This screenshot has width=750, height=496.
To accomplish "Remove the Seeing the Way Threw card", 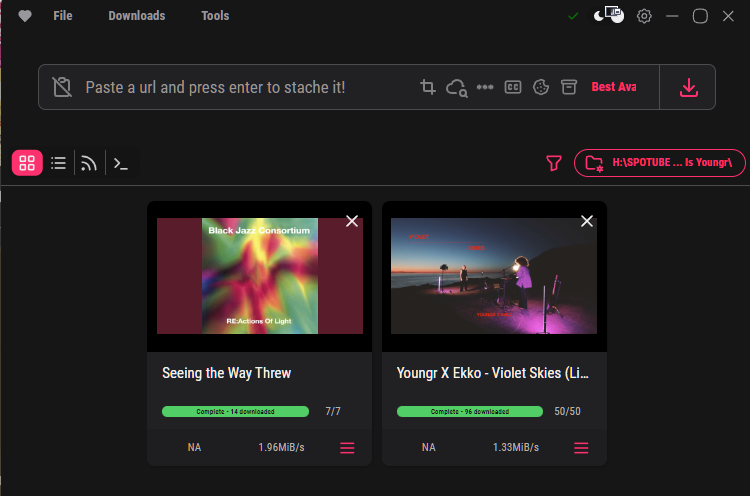I will 352,221.
